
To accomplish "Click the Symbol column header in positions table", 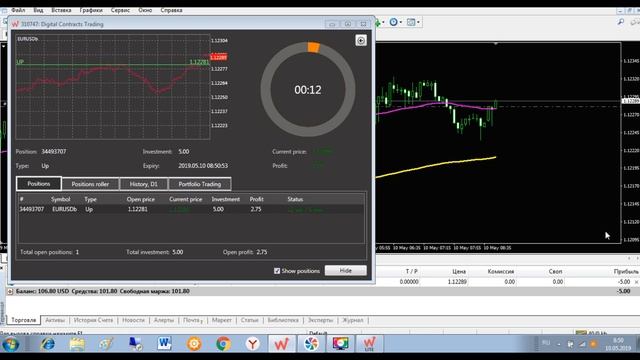I will click(x=61, y=200).
